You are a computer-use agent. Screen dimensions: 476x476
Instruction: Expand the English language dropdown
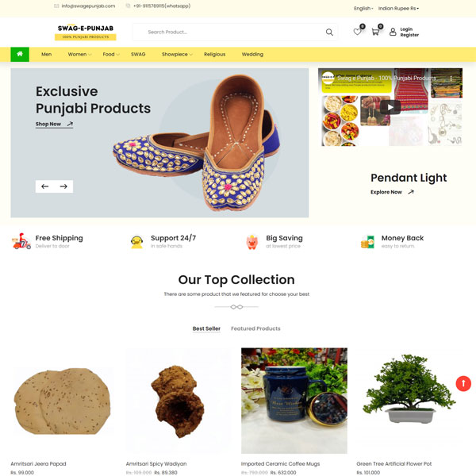tap(363, 9)
